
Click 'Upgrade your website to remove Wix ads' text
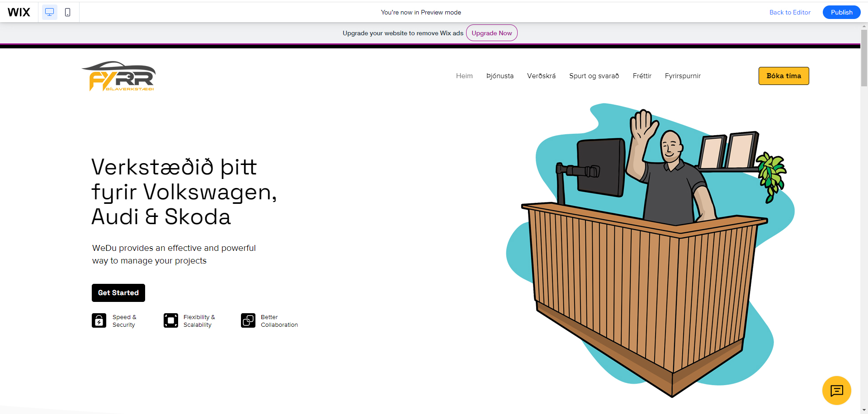403,33
